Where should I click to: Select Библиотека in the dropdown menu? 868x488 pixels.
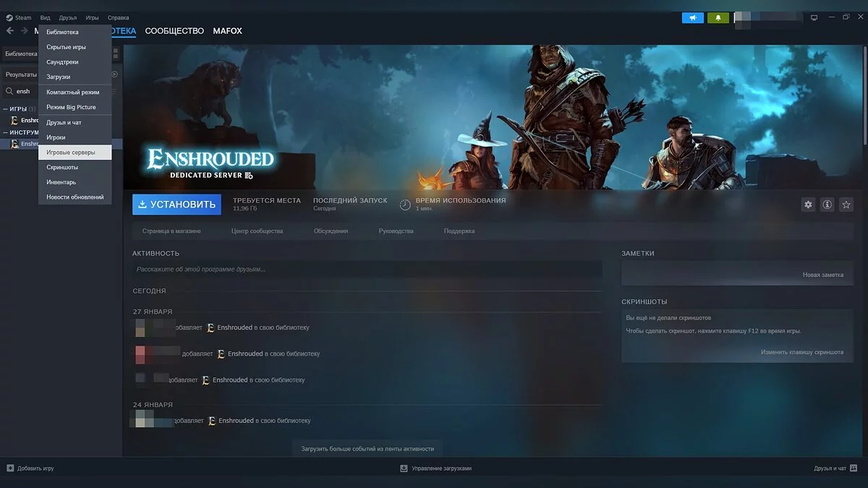tap(75, 32)
